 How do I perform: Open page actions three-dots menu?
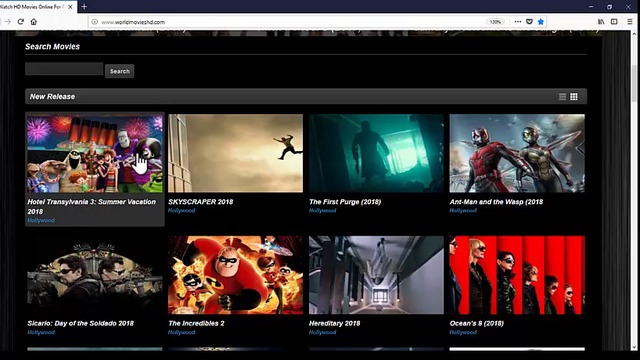pos(518,22)
